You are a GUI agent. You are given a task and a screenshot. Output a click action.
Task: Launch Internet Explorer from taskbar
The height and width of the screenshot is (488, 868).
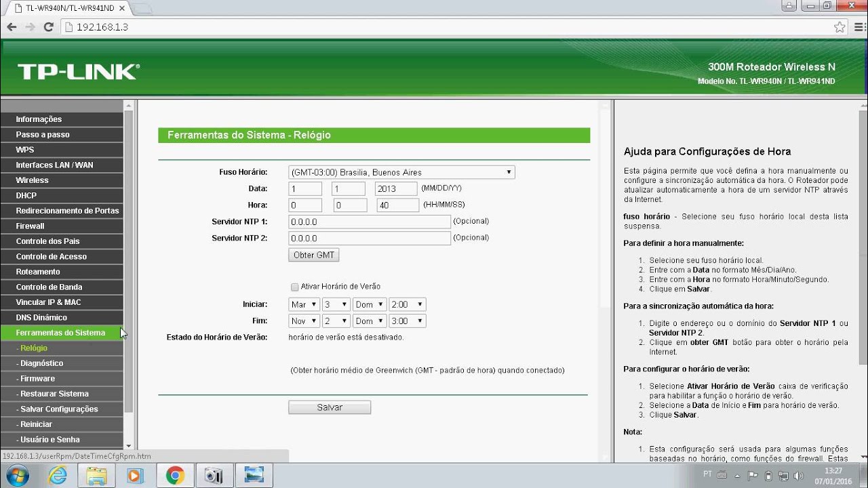pyautogui.click(x=58, y=475)
